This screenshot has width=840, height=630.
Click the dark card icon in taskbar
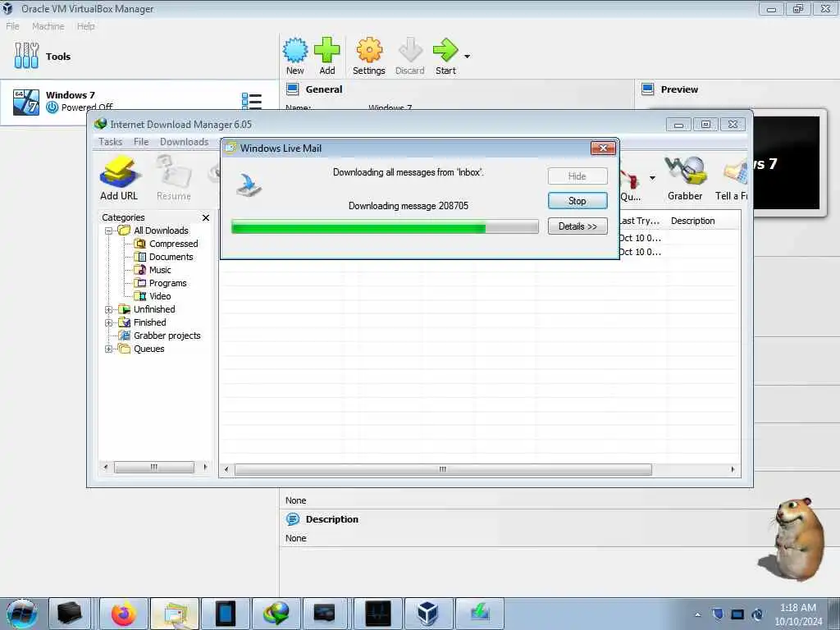tap(325, 614)
